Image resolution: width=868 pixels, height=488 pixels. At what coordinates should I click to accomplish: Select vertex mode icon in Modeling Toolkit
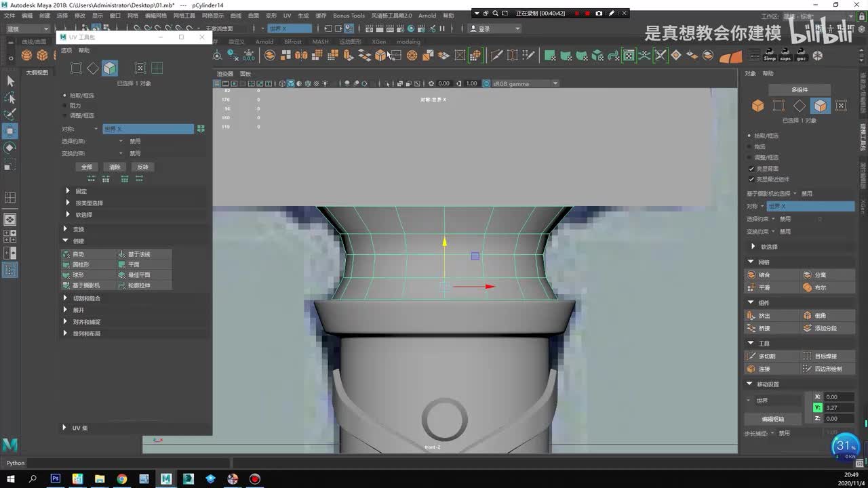pyautogui.click(x=778, y=106)
